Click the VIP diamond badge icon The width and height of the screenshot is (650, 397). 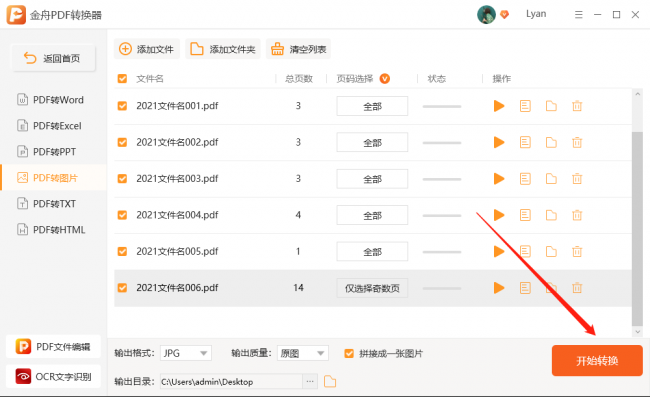(504, 15)
